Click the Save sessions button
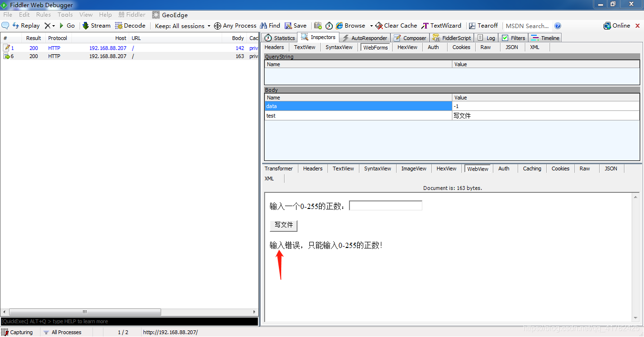 point(296,26)
